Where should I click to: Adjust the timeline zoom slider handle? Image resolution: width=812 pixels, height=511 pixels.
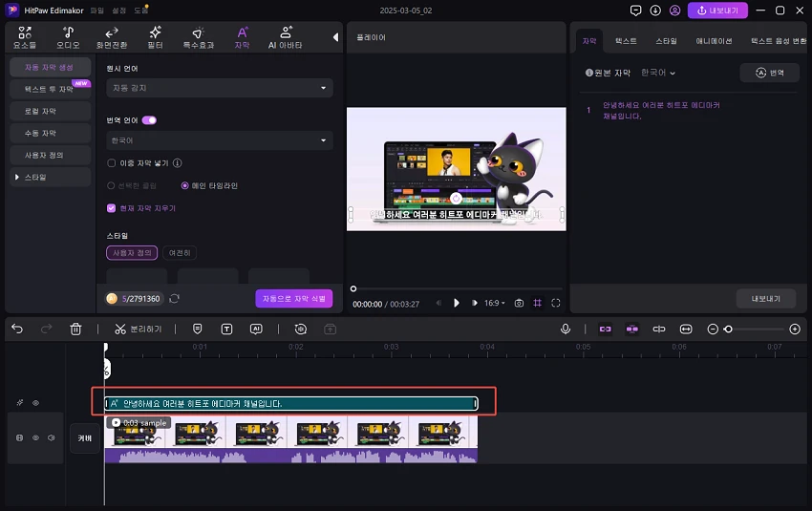pos(728,330)
